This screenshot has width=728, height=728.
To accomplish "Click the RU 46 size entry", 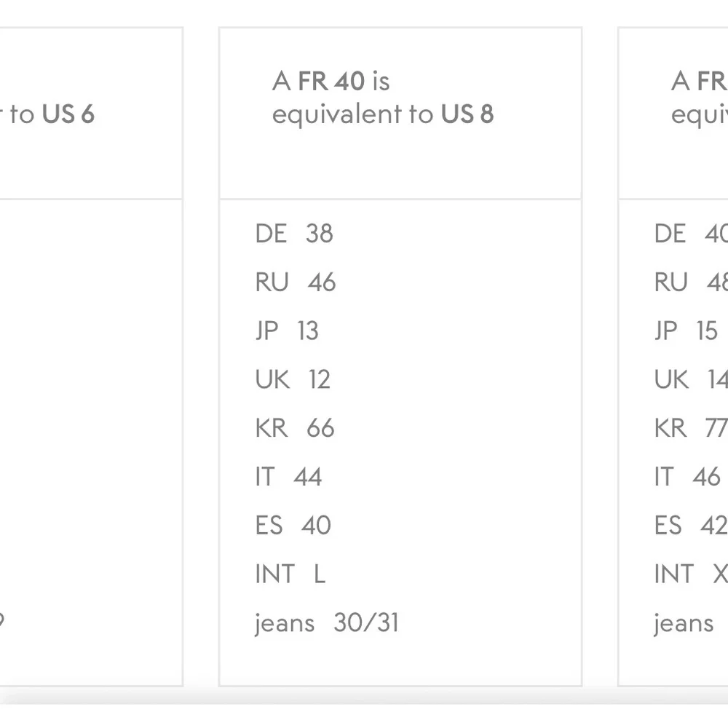I will click(296, 282).
